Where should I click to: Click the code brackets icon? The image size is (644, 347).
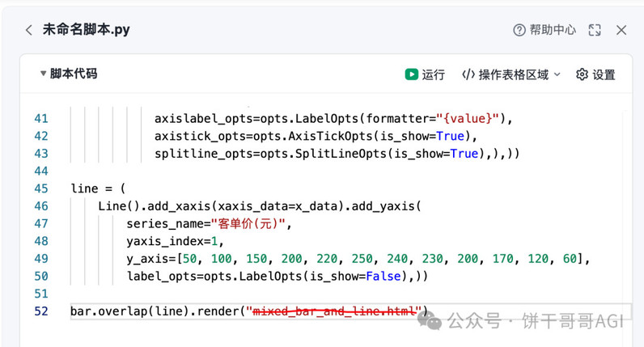click(468, 74)
